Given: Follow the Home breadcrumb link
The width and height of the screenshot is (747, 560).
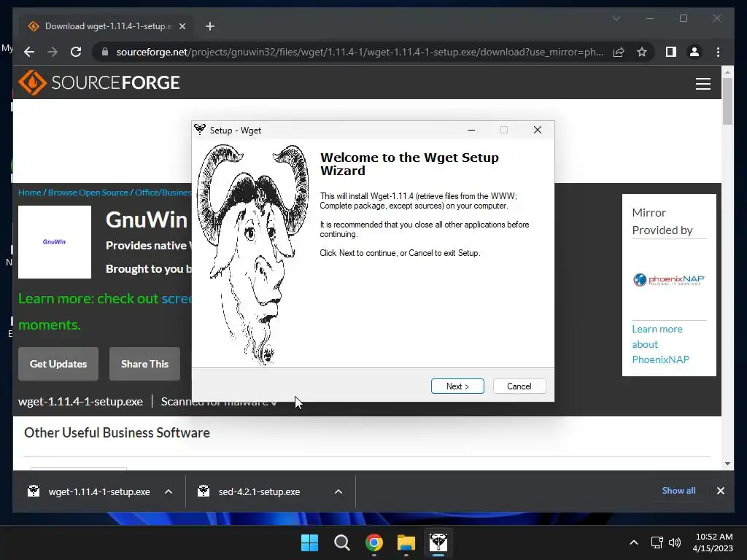Looking at the screenshot, I should [29, 192].
